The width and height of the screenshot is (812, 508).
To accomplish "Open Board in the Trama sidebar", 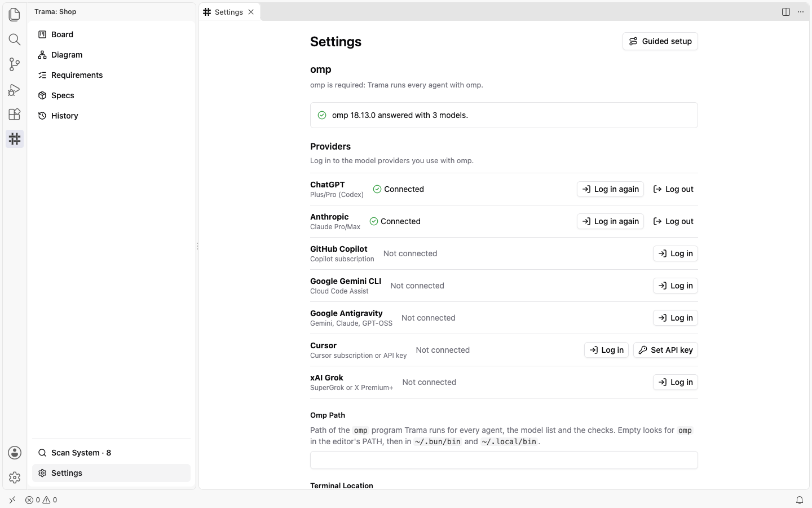I will pyautogui.click(x=111, y=34).
